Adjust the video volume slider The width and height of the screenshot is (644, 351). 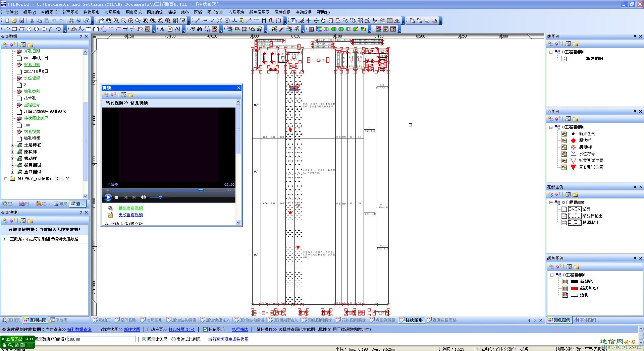click(160, 197)
